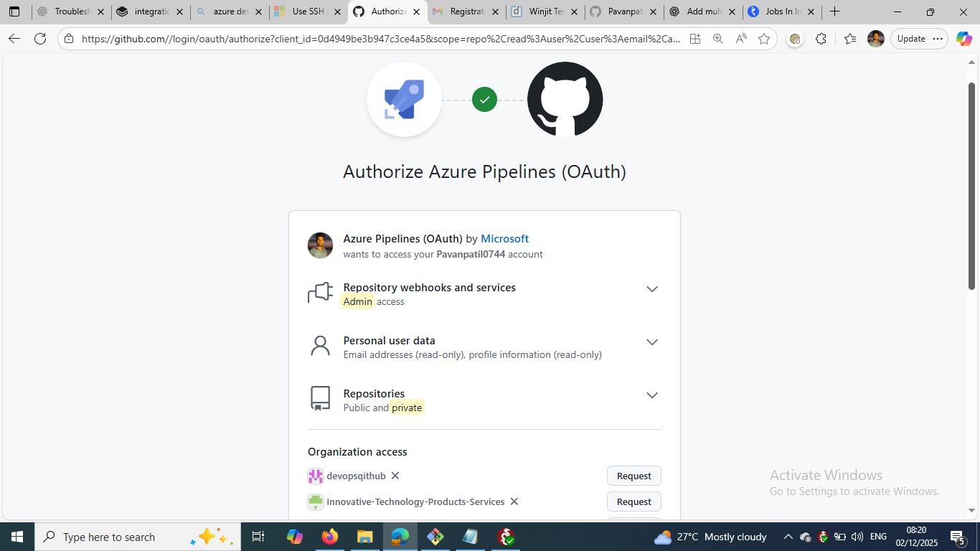Open the browser Extensions puzzle icon

pyautogui.click(x=821, y=39)
